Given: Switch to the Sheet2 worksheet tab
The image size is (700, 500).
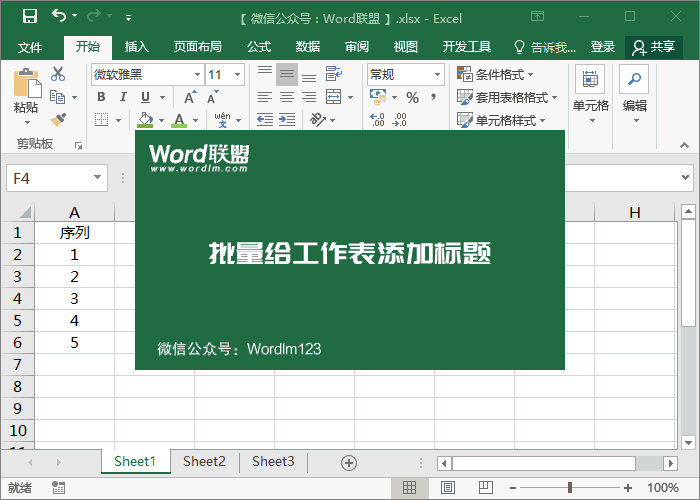Looking at the screenshot, I should tap(204, 462).
